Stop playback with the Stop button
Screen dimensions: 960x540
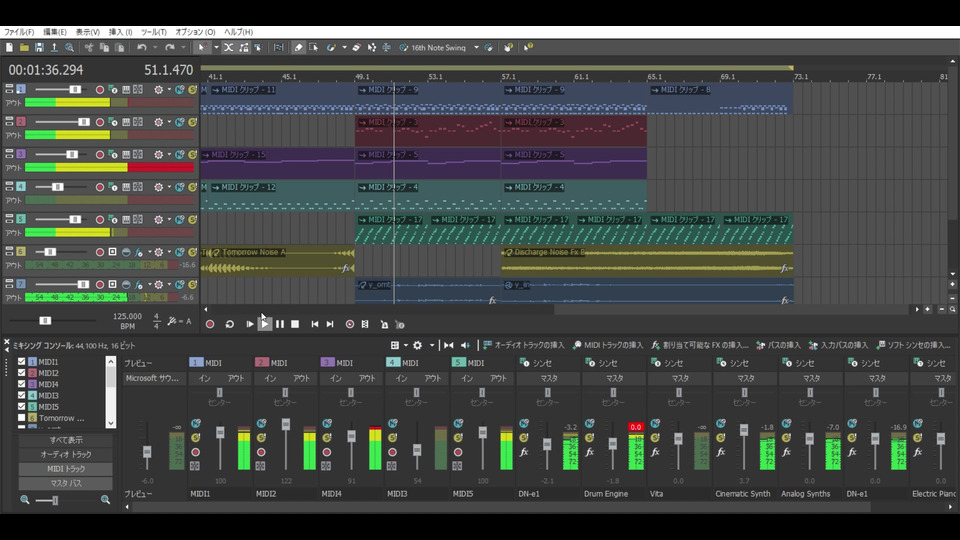pyautogui.click(x=295, y=324)
